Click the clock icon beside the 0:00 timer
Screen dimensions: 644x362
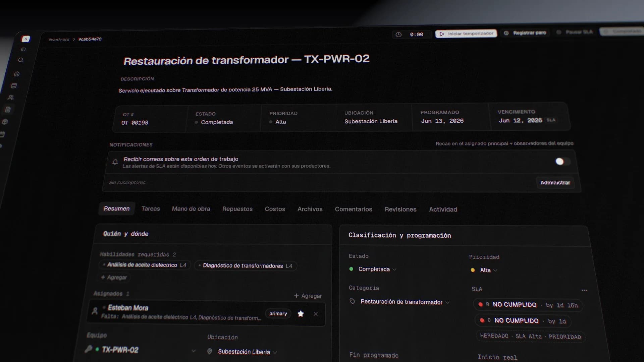(398, 35)
